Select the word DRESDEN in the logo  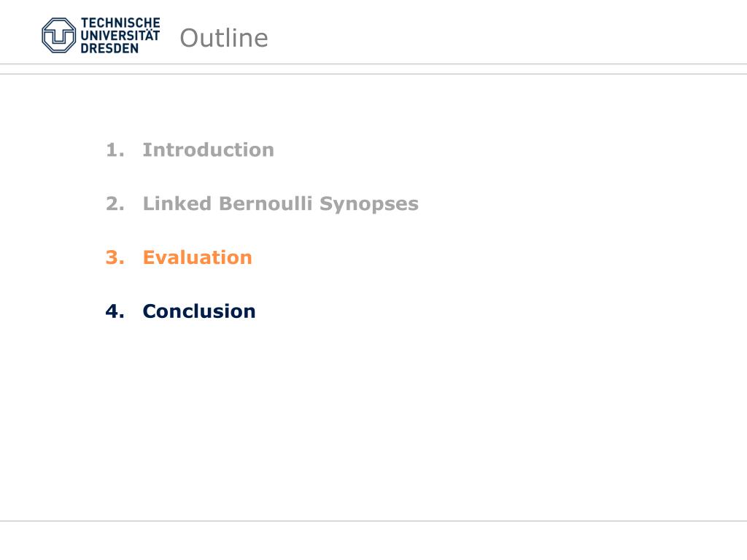click(x=109, y=48)
